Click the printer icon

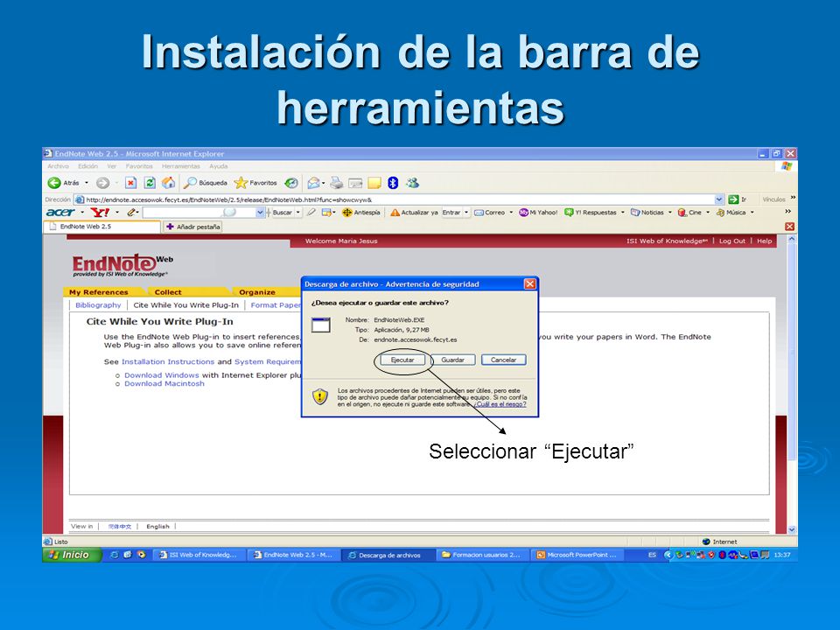tap(336, 183)
